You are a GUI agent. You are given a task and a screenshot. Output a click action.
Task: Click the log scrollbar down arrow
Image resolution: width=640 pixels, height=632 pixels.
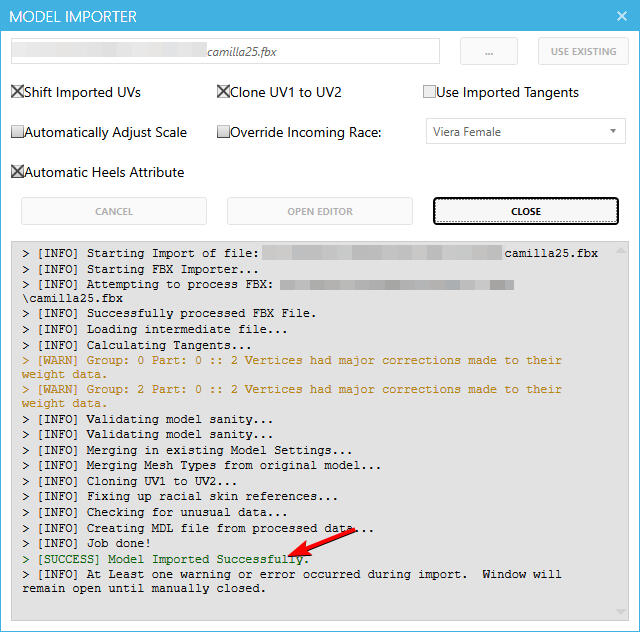620,612
